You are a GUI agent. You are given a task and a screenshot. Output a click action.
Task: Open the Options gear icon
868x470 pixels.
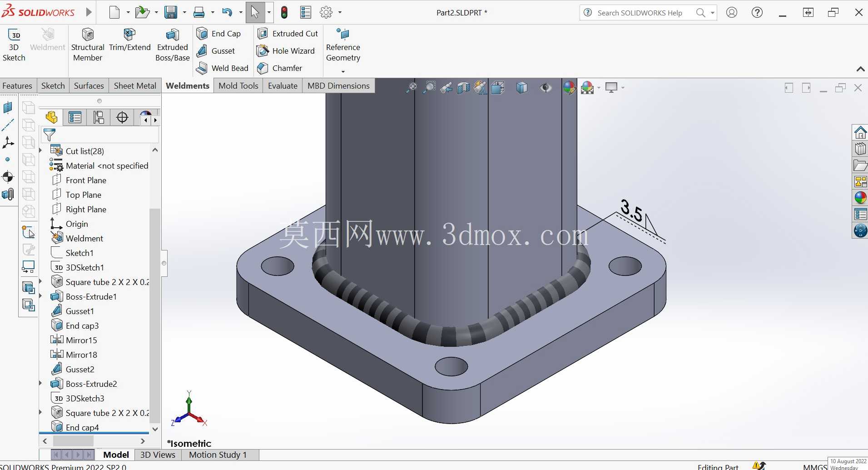pyautogui.click(x=326, y=12)
